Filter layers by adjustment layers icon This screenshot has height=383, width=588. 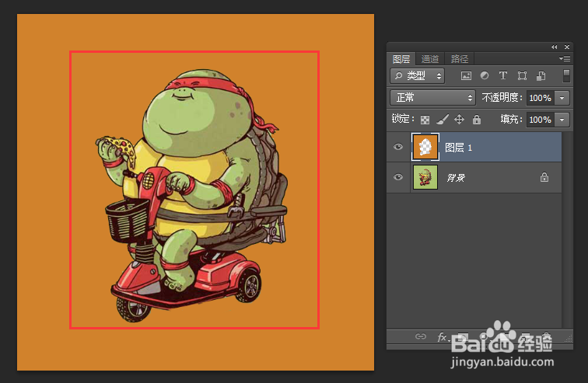pyautogui.click(x=485, y=75)
